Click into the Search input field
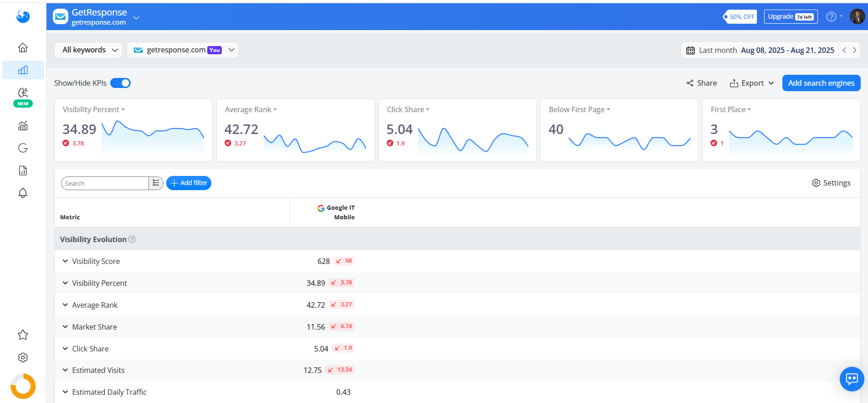868x403 pixels. pos(105,183)
